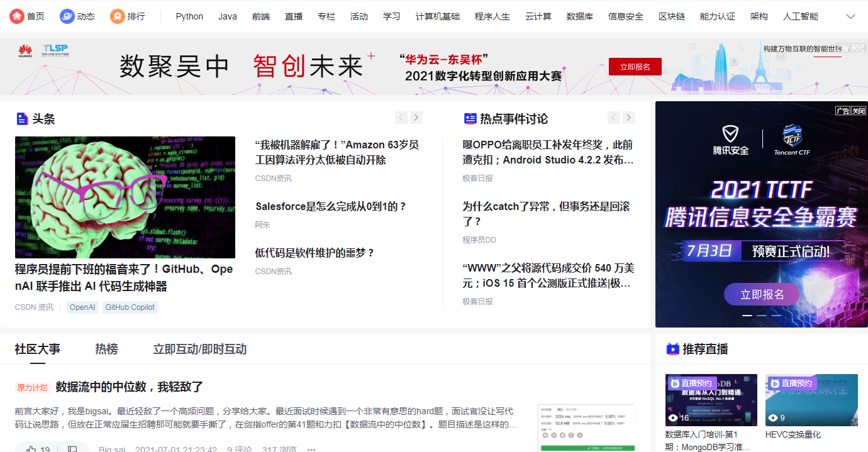Open 为什么catch了异常 article
868x452 pixels.
tap(546, 214)
